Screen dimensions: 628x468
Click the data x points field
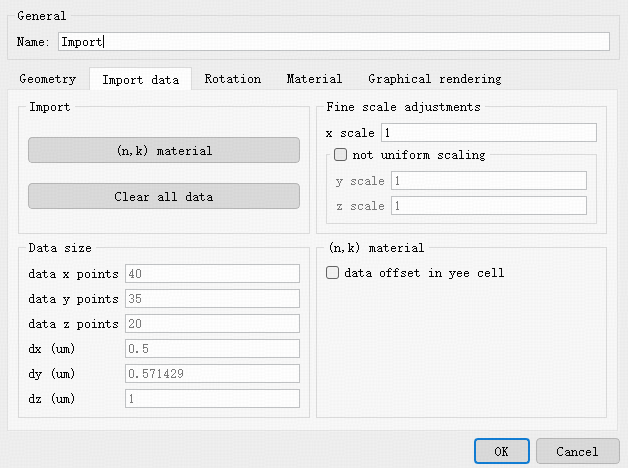coord(211,274)
